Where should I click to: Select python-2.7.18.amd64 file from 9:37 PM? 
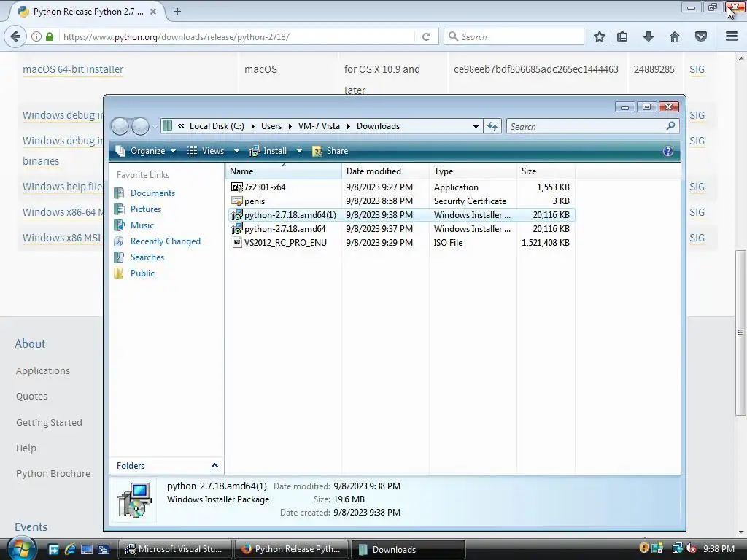click(401, 228)
